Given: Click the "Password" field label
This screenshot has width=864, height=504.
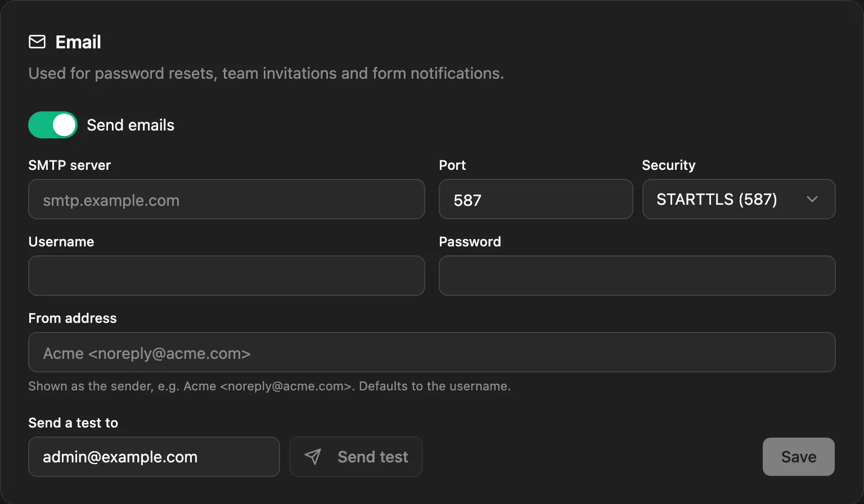Looking at the screenshot, I should click(470, 242).
